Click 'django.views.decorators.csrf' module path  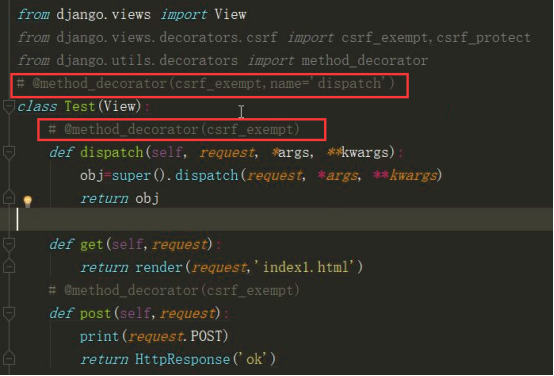point(167,37)
